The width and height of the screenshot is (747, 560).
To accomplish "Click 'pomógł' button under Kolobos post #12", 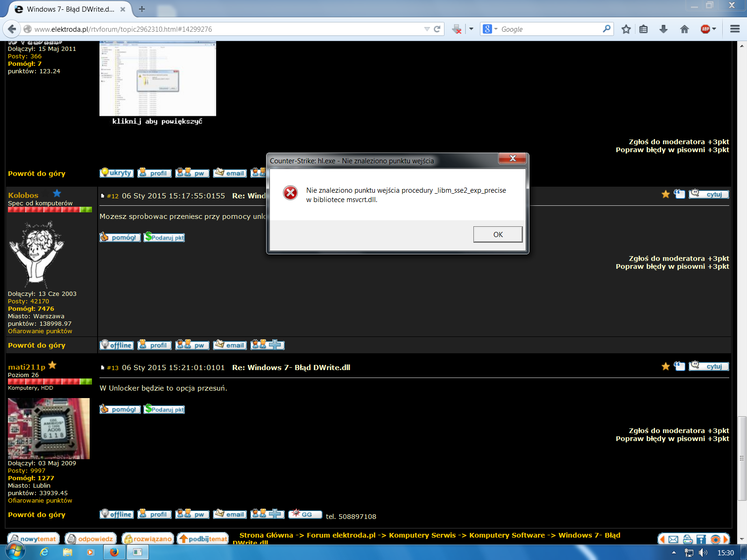I will 120,237.
